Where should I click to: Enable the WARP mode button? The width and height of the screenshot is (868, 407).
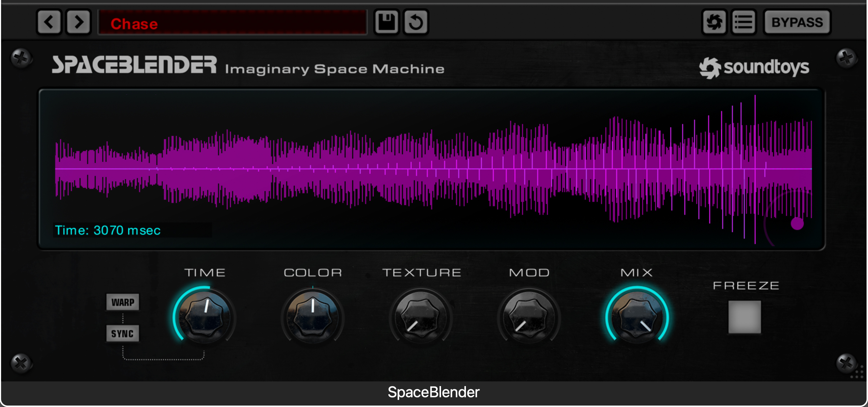pos(123,302)
